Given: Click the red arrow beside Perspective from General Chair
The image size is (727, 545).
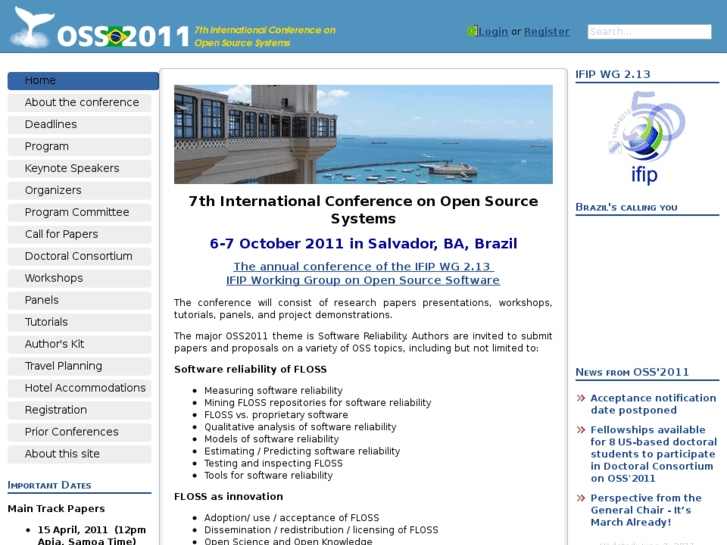Looking at the screenshot, I should 581,498.
